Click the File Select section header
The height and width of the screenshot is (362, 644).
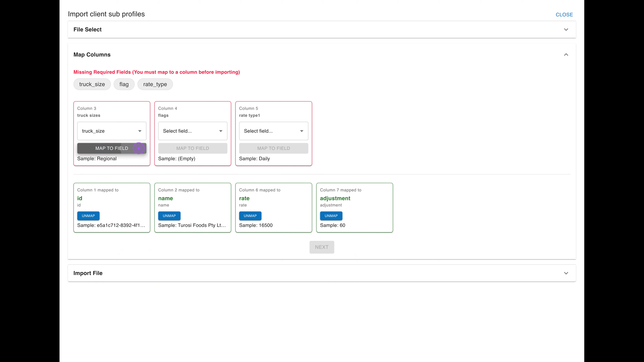[x=322, y=30]
